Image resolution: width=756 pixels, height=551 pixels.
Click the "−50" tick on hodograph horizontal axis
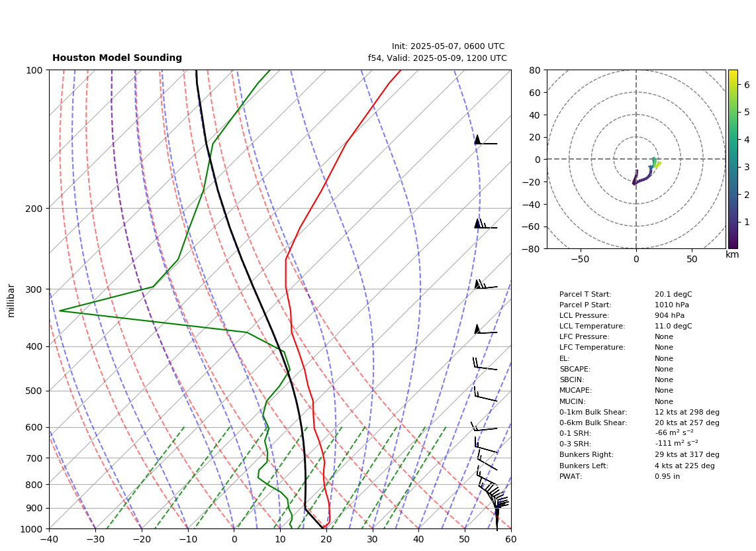click(x=580, y=259)
